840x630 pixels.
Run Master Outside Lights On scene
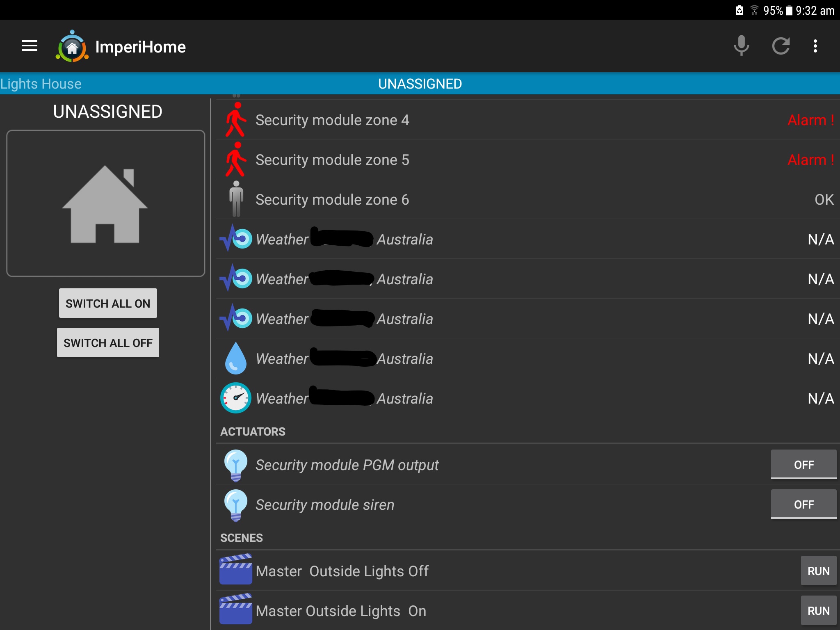[818, 610]
